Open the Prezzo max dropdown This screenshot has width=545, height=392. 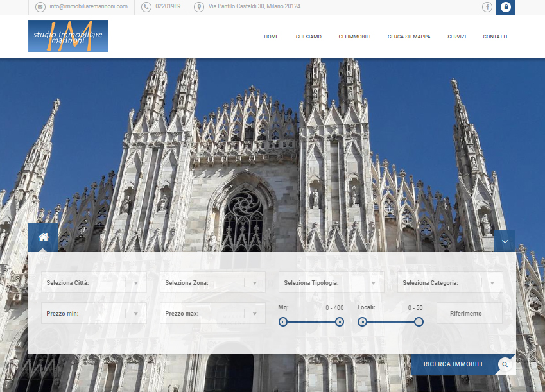(212, 313)
